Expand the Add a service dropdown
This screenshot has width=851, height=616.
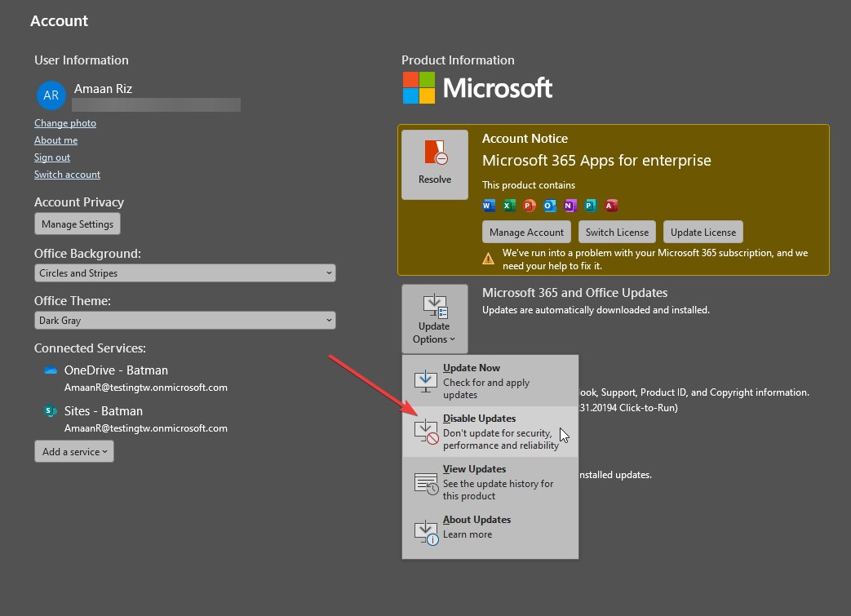point(73,450)
